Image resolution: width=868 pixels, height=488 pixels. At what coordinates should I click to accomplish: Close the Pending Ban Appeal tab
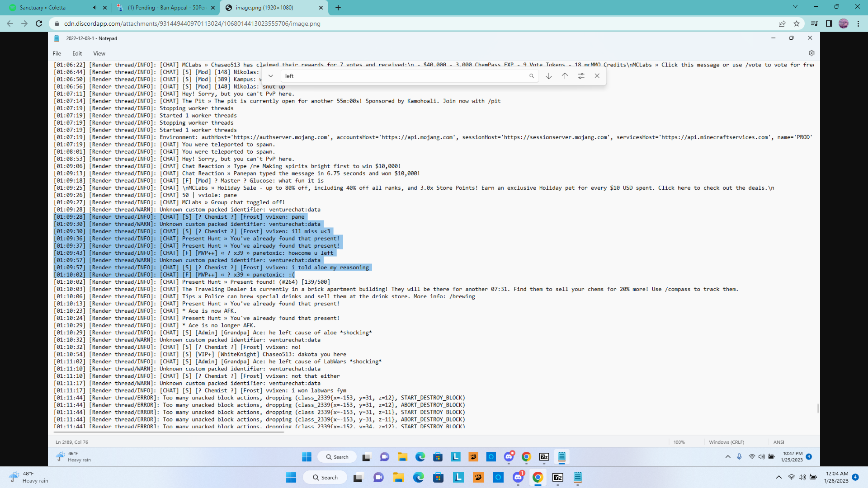point(213,8)
